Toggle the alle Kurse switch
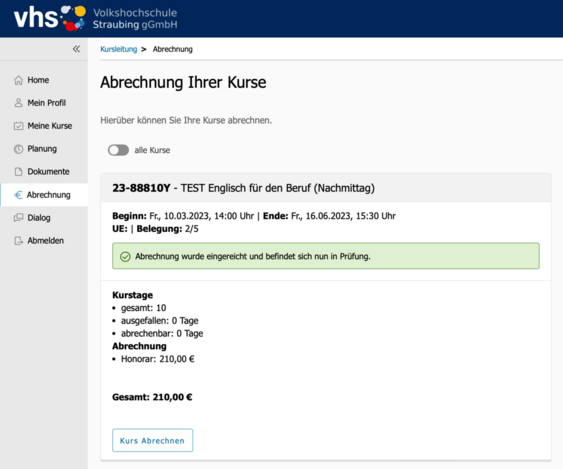This screenshot has width=563, height=469. (x=118, y=150)
